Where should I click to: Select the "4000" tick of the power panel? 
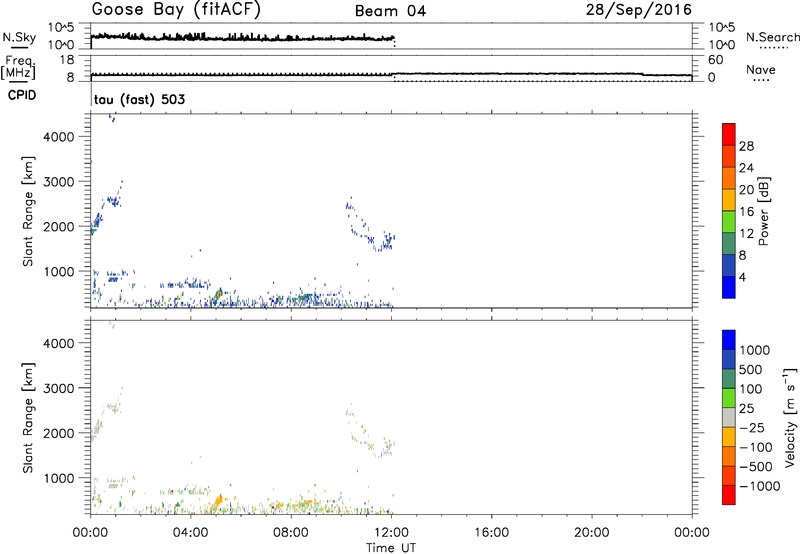pos(58,136)
